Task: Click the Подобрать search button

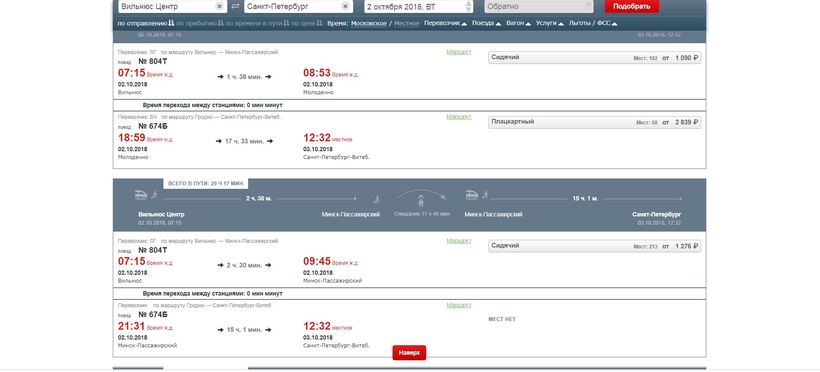Action: (631, 6)
